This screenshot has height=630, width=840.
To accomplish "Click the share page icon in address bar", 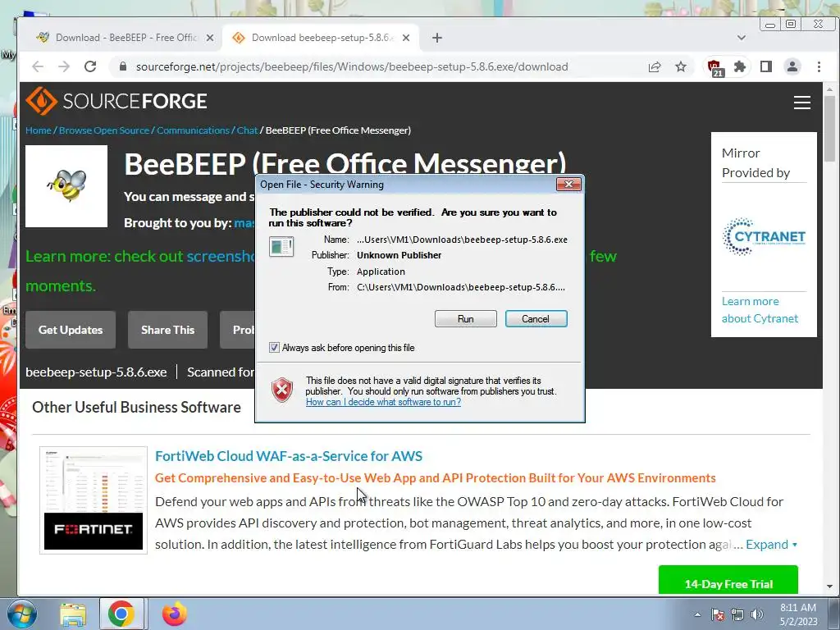I will tap(654, 67).
